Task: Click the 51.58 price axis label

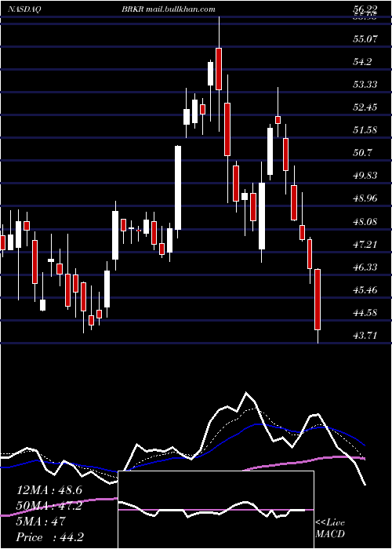Action: pos(365,130)
